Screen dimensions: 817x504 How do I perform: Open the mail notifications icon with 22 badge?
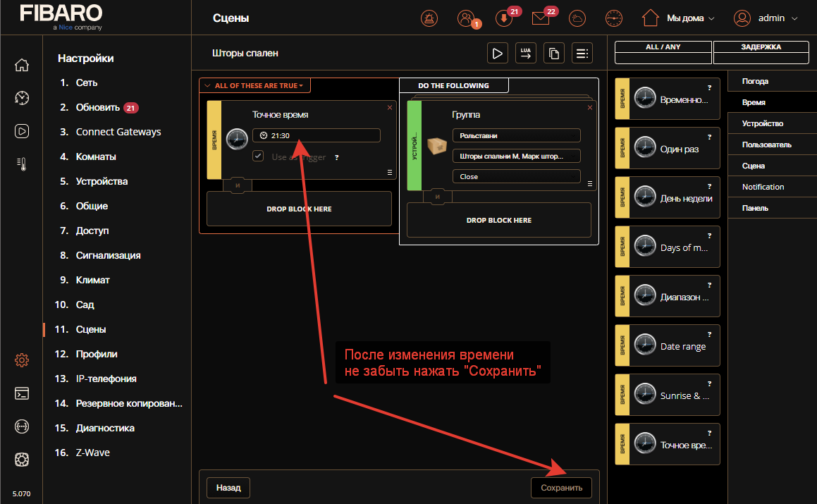click(x=541, y=18)
